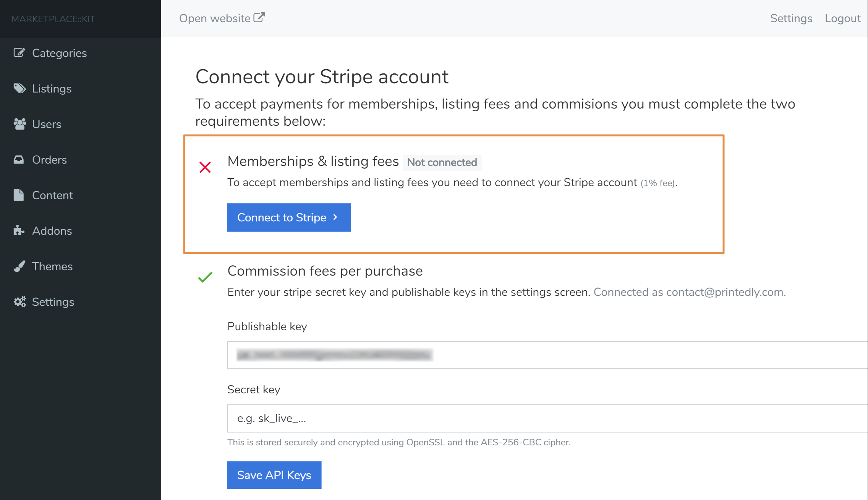Click the Logout link
Screen dimensions: 868x500
coord(842,18)
